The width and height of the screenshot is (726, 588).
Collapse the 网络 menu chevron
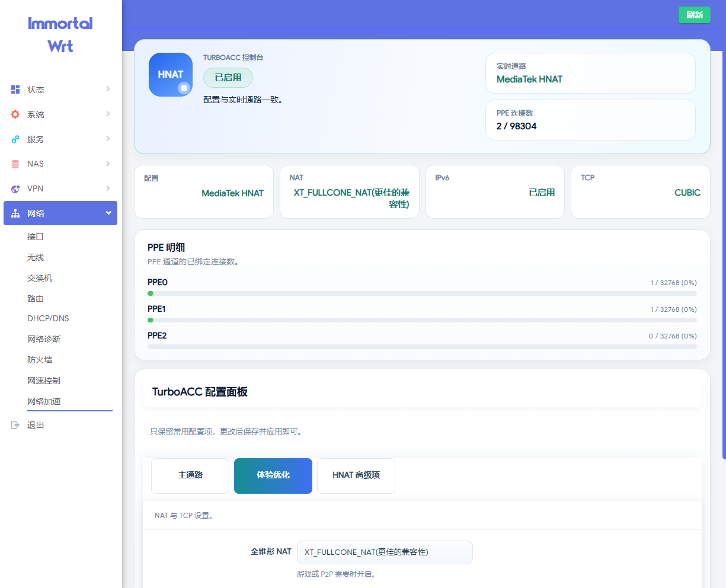(x=108, y=213)
